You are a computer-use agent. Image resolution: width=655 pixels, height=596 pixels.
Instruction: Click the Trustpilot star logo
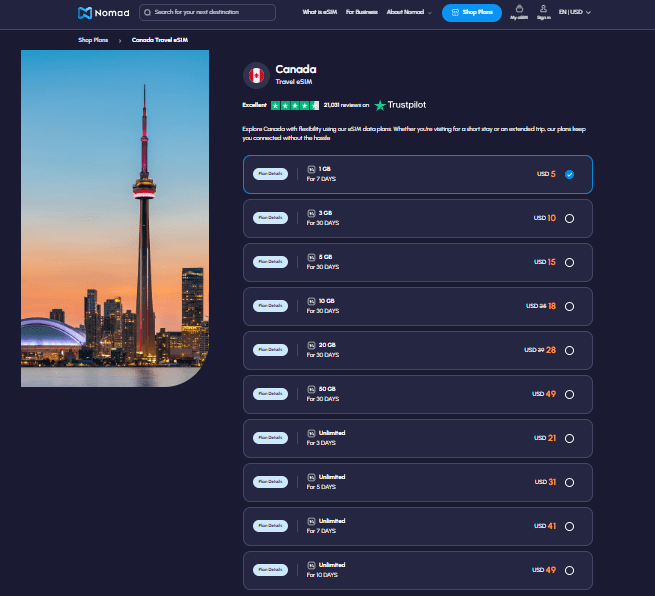(380, 105)
